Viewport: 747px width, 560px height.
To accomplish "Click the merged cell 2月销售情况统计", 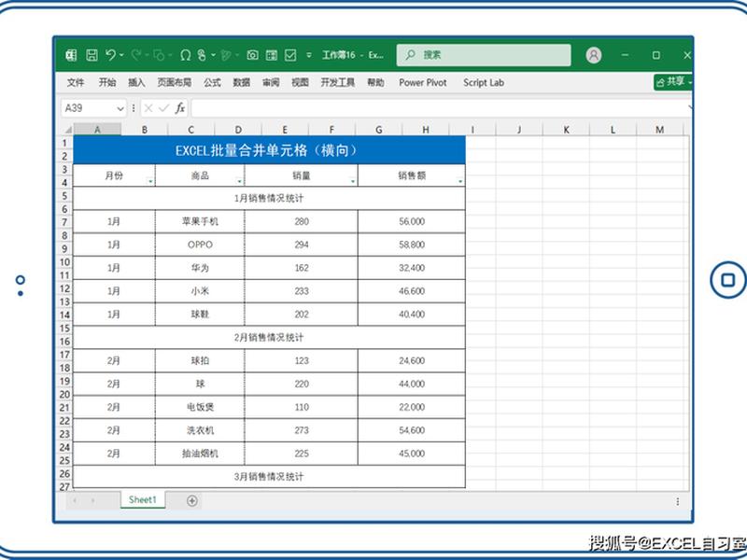I will pos(269,338).
